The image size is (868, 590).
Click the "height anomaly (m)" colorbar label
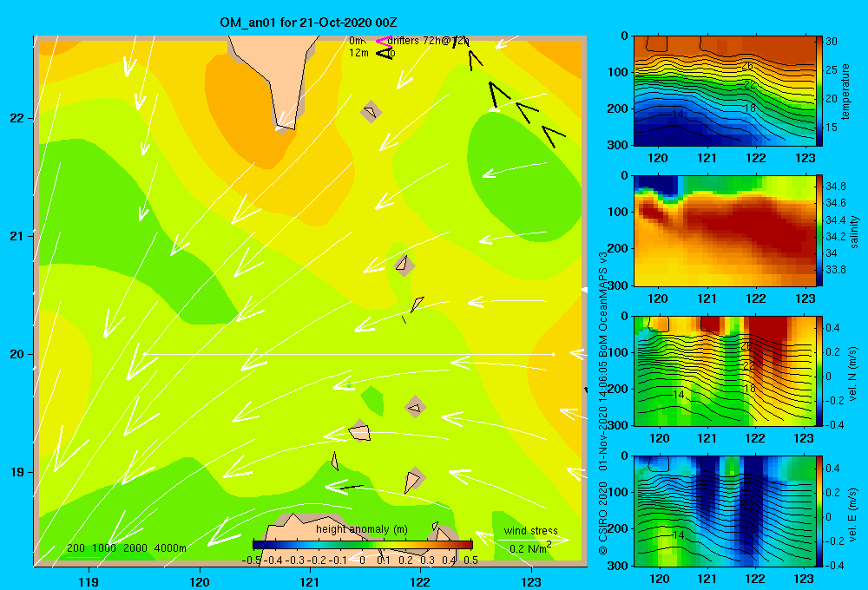click(361, 529)
